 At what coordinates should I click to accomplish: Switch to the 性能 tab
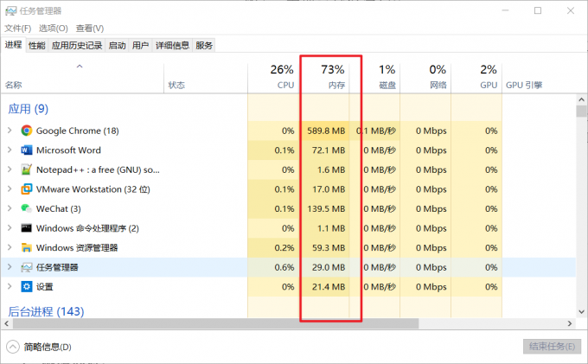[36, 46]
